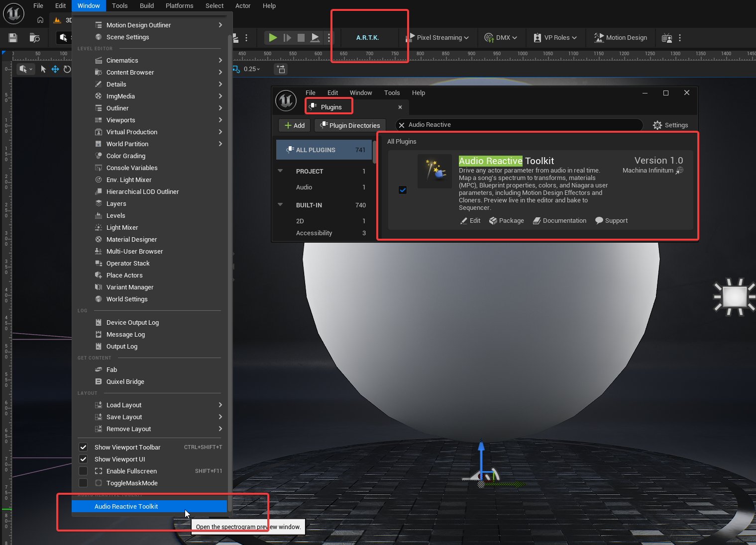Open the VP Roles dropdown
The width and height of the screenshot is (756, 545).
pyautogui.click(x=555, y=38)
